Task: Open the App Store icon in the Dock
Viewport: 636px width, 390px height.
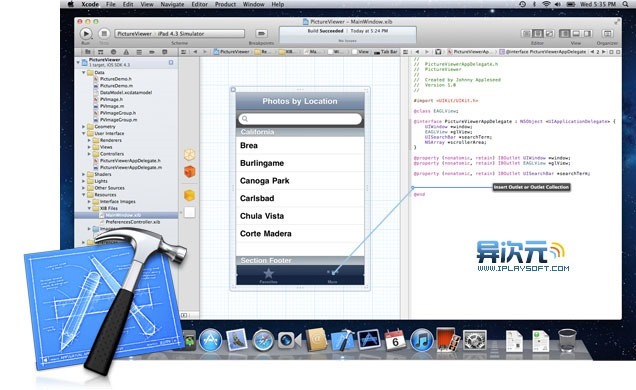Action: (x=210, y=340)
